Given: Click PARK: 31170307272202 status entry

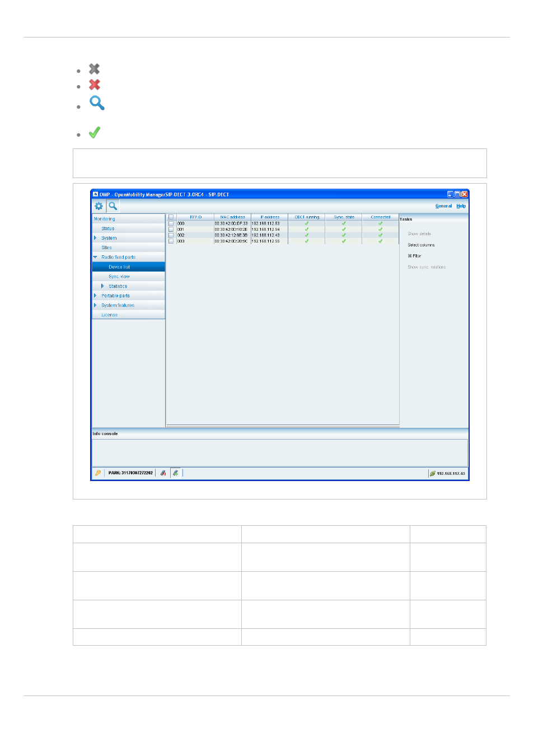Looking at the screenshot, I should pos(130,473).
